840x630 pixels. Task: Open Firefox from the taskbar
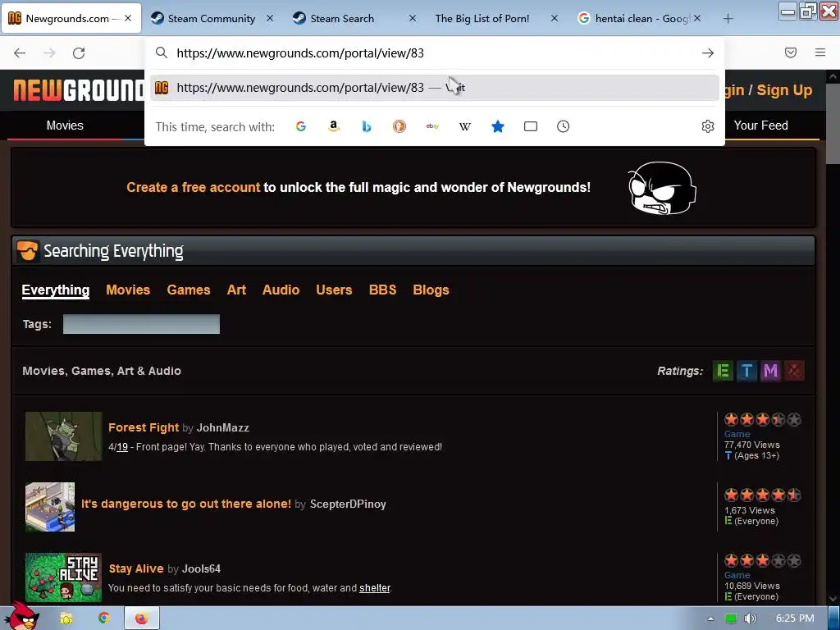141,619
